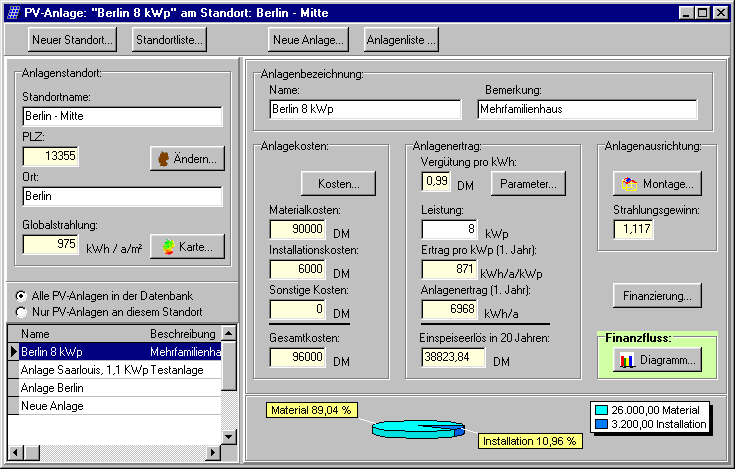This screenshot has height=469, width=735.
Task: Click Neuer Standort button
Action: click(x=73, y=40)
